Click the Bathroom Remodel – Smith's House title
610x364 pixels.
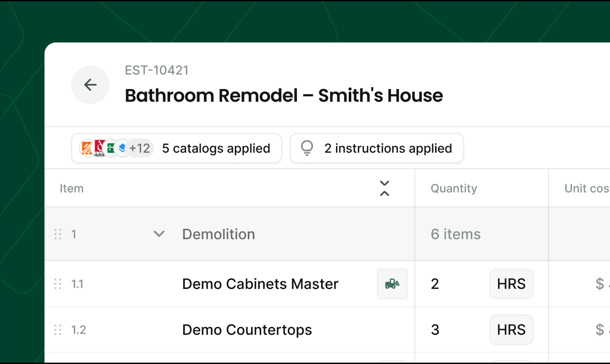point(284,96)
